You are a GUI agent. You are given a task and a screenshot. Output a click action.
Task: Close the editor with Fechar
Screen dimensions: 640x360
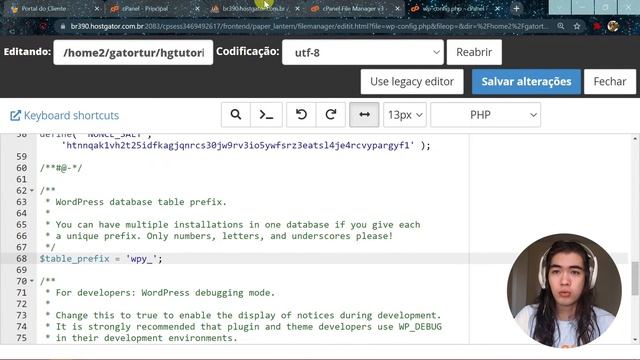click(610, 82)
